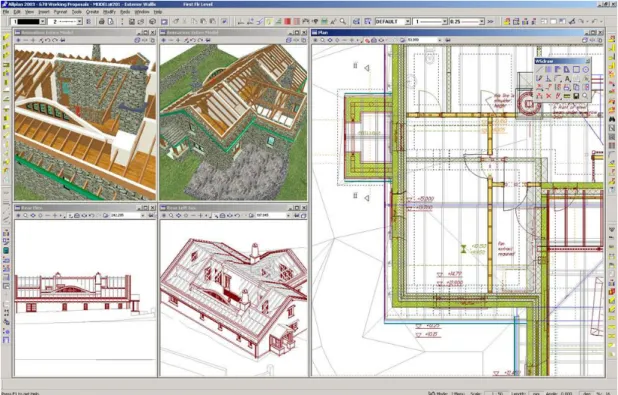
Task: Select the Rectangle tool in floating palette
Action: pos(576,70)
